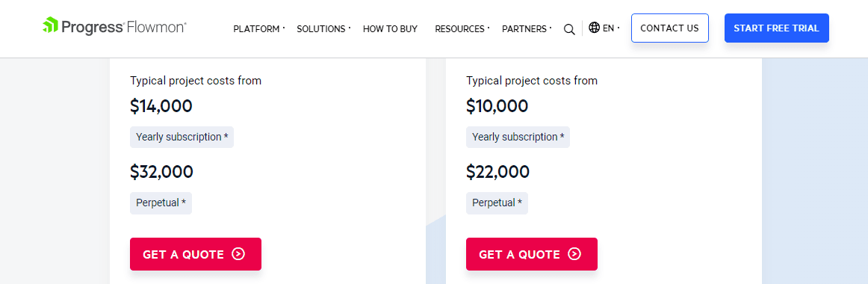Get a quote for $14,000 plan
Image resolution: width=868 pixels, height=284 pixels.
[196, 254]
